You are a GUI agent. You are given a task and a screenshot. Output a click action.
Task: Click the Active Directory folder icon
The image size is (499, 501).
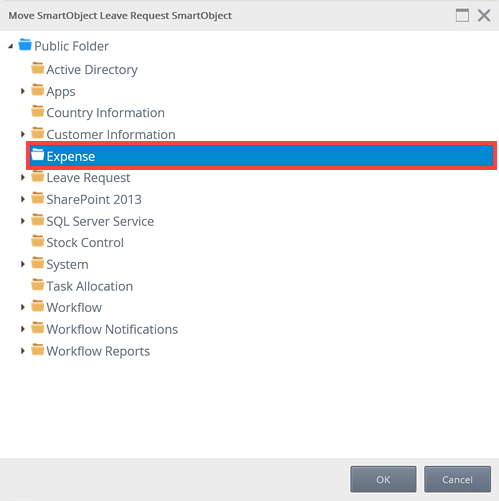click(37, 68)
